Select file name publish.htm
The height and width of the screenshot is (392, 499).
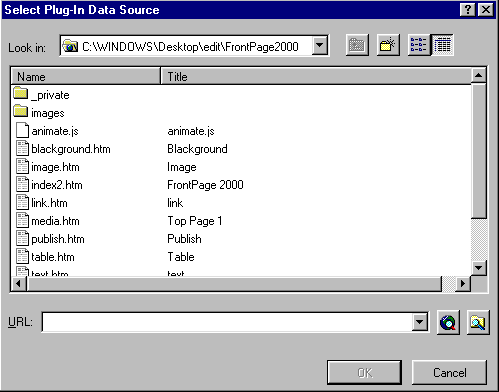click(58, 239)
